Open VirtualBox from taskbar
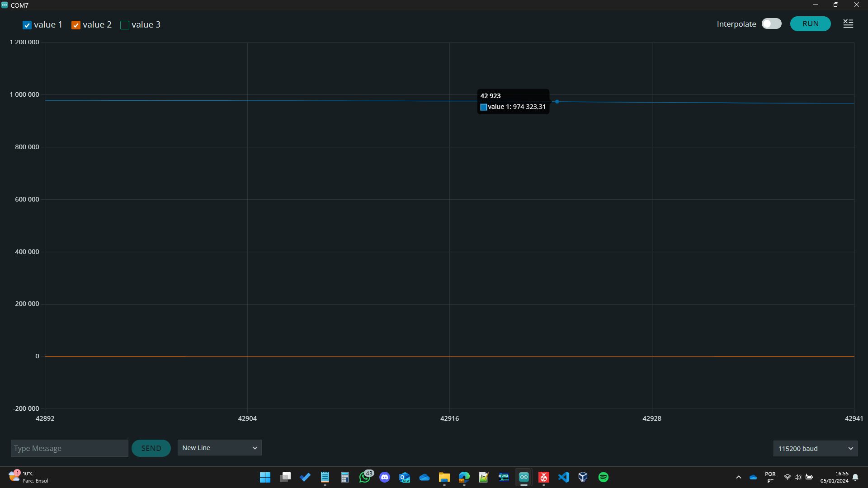Viewport: 868px width, 488px height. pos(583,477)
